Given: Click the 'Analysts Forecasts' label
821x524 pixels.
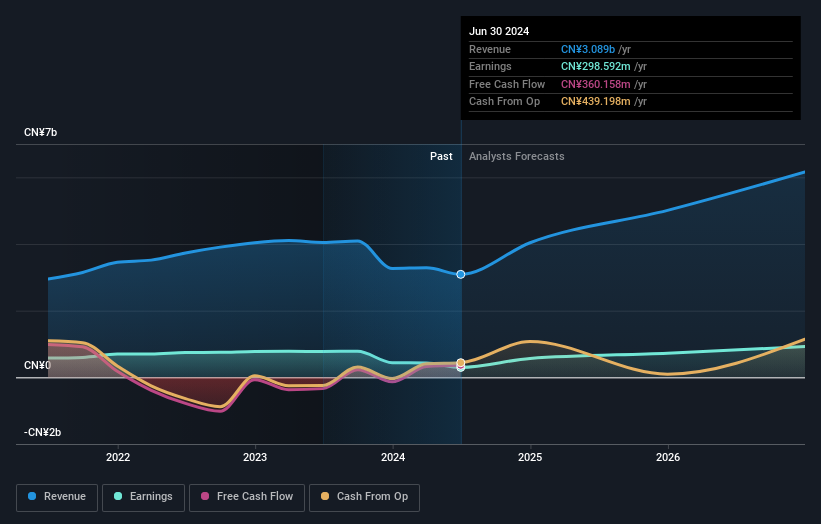Looking at the screenshot, I should [517, 157].
